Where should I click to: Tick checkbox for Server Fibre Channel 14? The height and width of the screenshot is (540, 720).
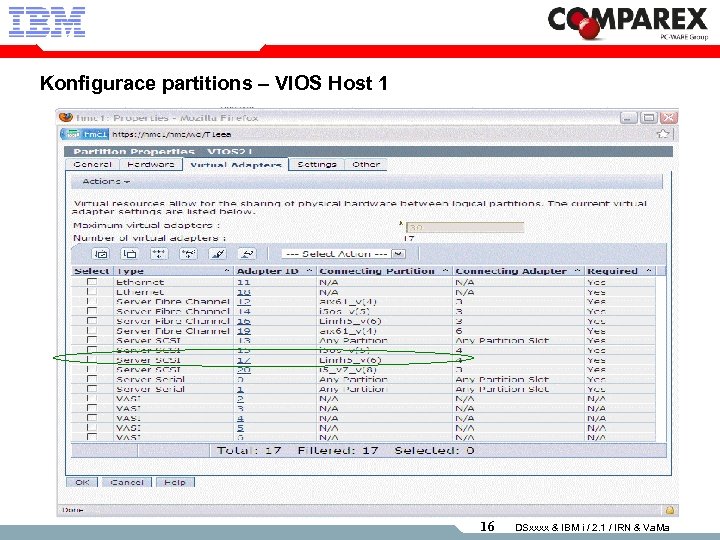pos(92,311)
